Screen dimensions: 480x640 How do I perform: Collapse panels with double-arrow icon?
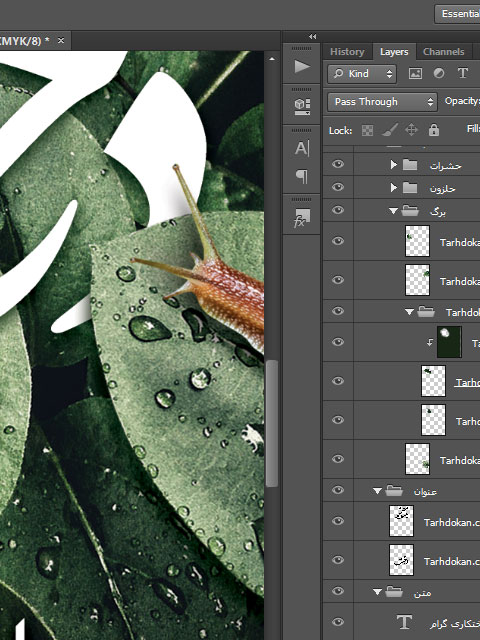pos(313,37)
